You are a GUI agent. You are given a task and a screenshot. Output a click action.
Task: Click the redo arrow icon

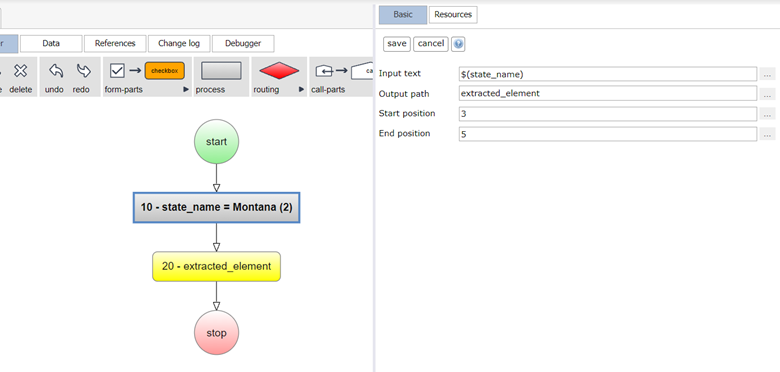[x=84, y=71]
